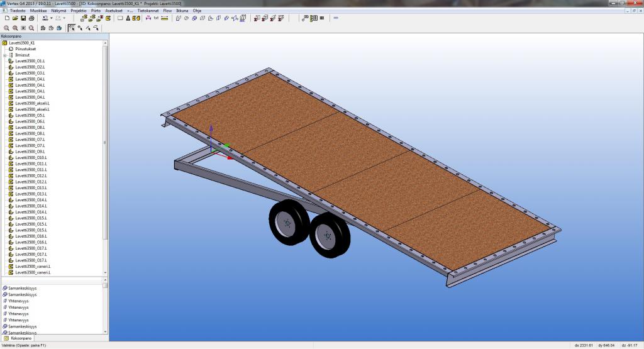
Task: Click the status bar text 'Valmiina (Opaste: paina F1)'
Action: tap(24, 345)
